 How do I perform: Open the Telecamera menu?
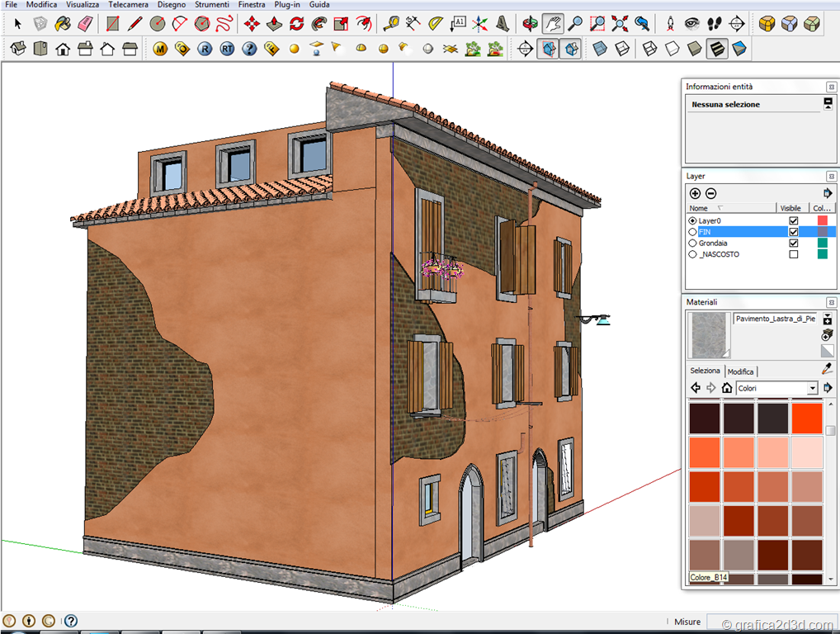128,5
